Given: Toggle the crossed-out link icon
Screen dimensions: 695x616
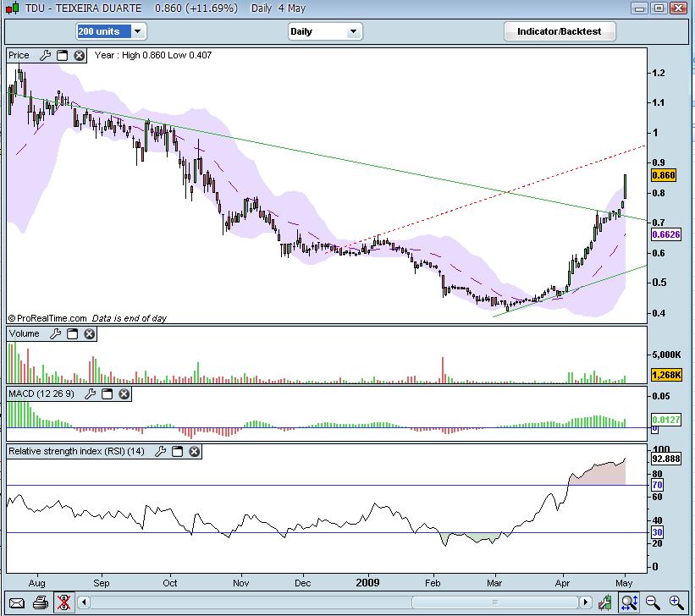Looking at the screenshot, I should 63,602.
